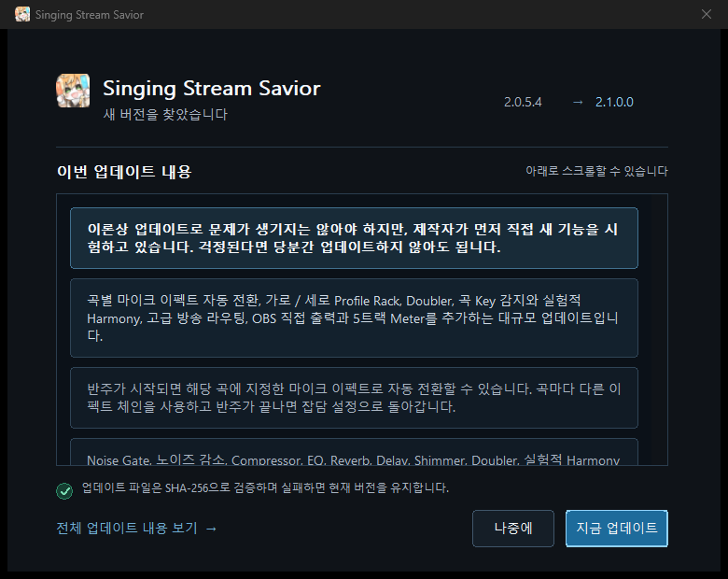The height and width of the screenshot is (579, 728).
Task: Click the arrow between the version numbers
Action: [x=578, y=102]
